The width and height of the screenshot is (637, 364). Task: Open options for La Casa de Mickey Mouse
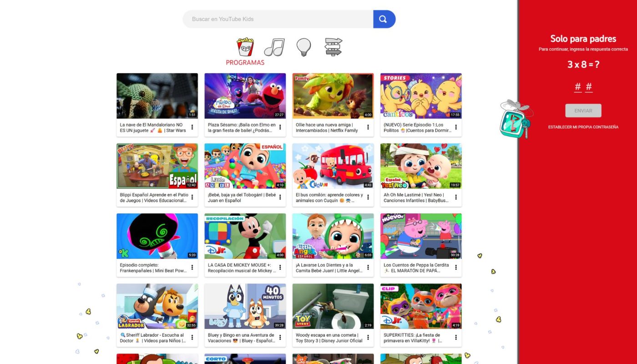[280, 268]
